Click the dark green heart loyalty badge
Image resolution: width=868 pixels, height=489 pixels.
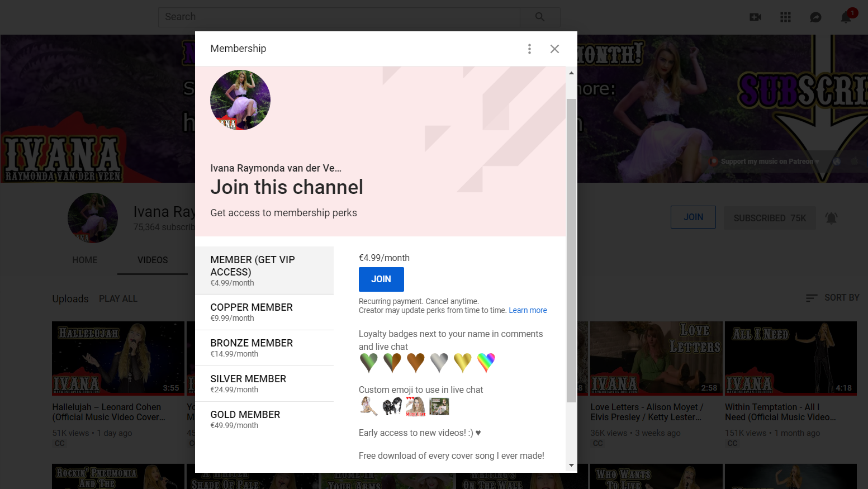click(369, 363)
